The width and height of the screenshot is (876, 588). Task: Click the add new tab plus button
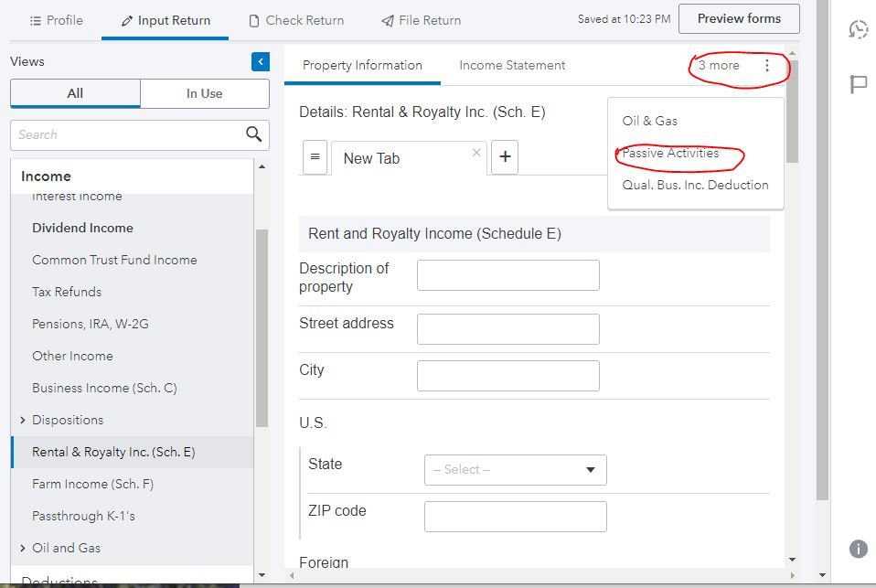coord(505,157)
